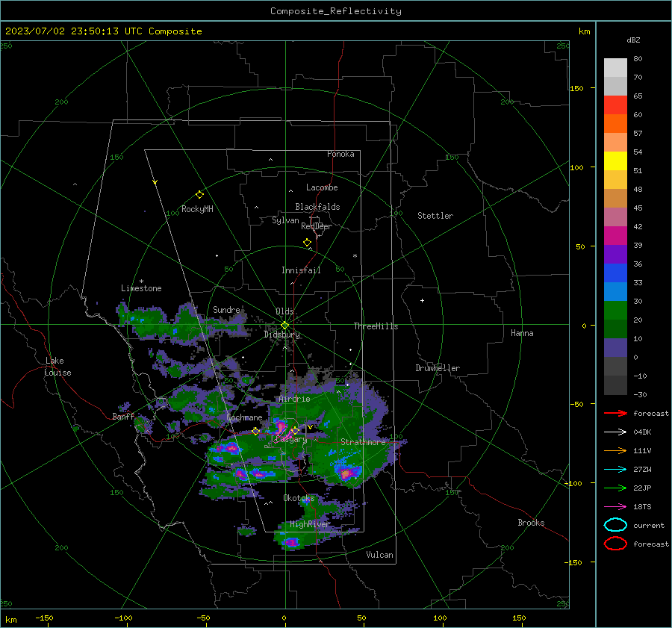Click the Cochrane town label
672x628 pixels.
[x=244, y=417]
